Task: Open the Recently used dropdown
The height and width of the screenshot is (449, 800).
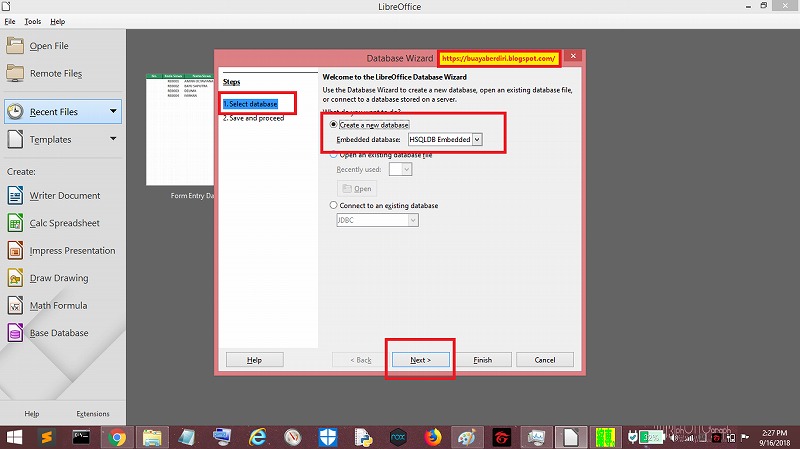Action: (x=400, y=169)
